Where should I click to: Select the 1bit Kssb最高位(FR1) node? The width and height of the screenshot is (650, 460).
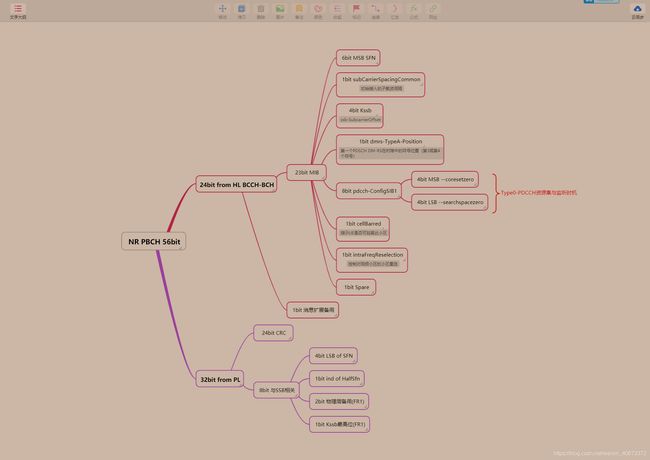click(x=340, y=424)
